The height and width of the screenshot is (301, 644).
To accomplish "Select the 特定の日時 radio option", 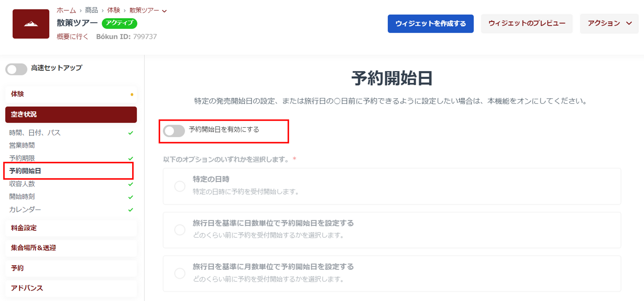I will (180, 186).
